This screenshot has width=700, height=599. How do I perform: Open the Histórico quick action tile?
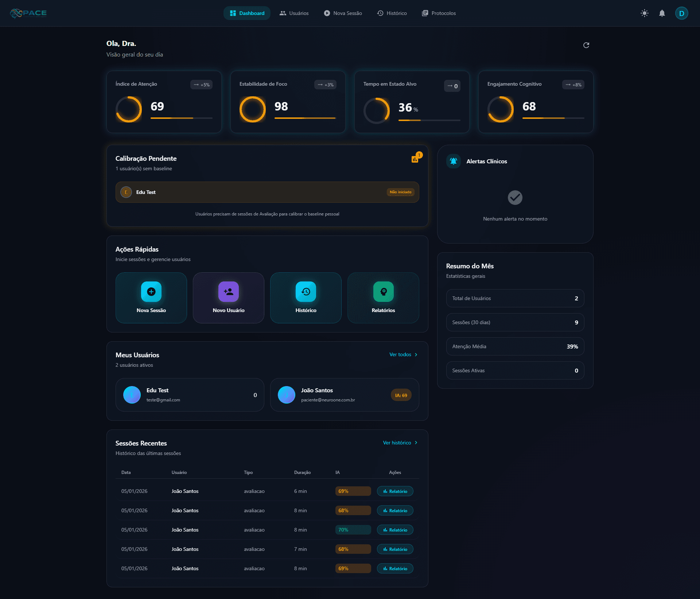[x=306, y=298]
